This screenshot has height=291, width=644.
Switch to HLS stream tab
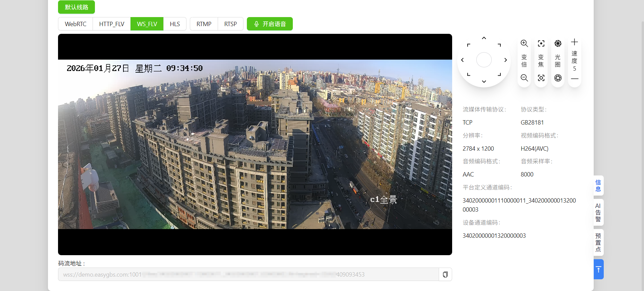pyautogui.click(x=175, y=24)
